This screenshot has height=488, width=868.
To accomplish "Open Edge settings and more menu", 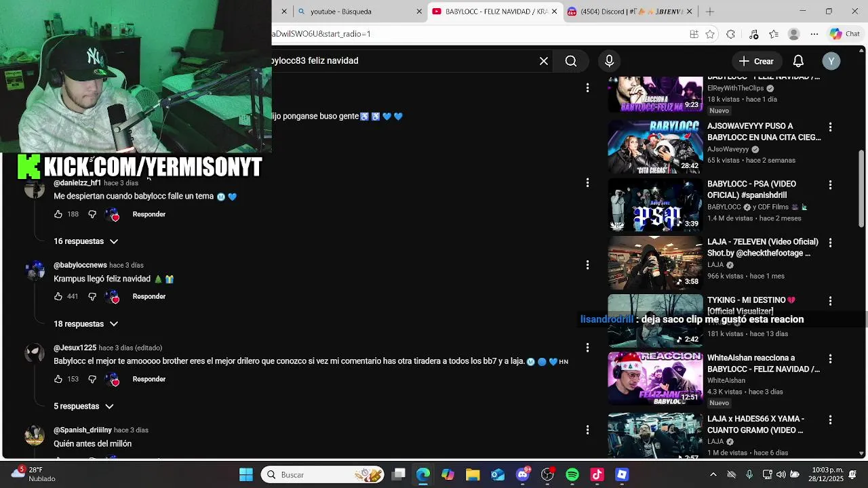I will click(814, 34).
